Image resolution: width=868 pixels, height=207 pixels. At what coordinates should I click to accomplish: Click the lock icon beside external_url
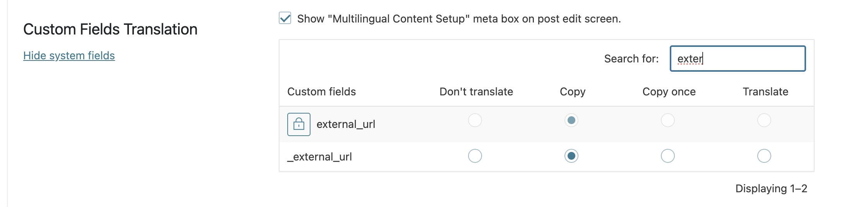[298, 124]
